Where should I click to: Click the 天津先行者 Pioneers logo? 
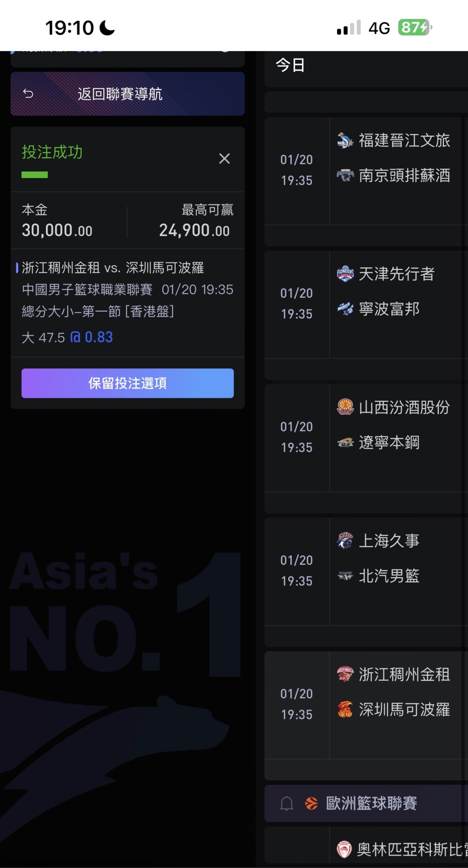point(345,274)
